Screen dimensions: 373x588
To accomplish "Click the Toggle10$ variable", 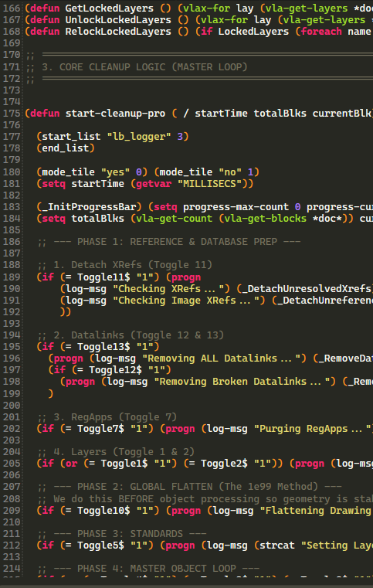I will 103,511.
